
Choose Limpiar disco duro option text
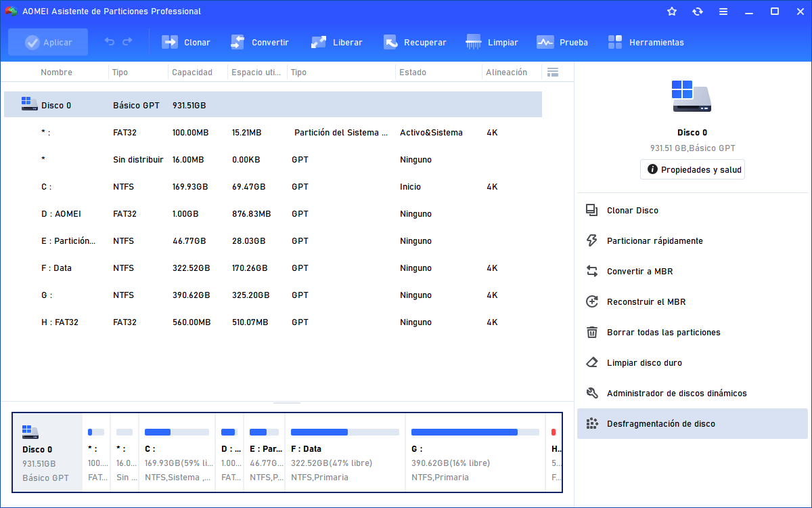644,363
